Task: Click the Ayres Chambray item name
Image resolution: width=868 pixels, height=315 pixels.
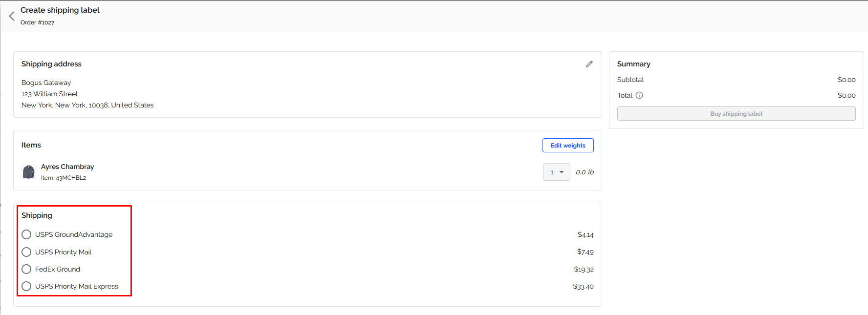Action: coord(67,167)
